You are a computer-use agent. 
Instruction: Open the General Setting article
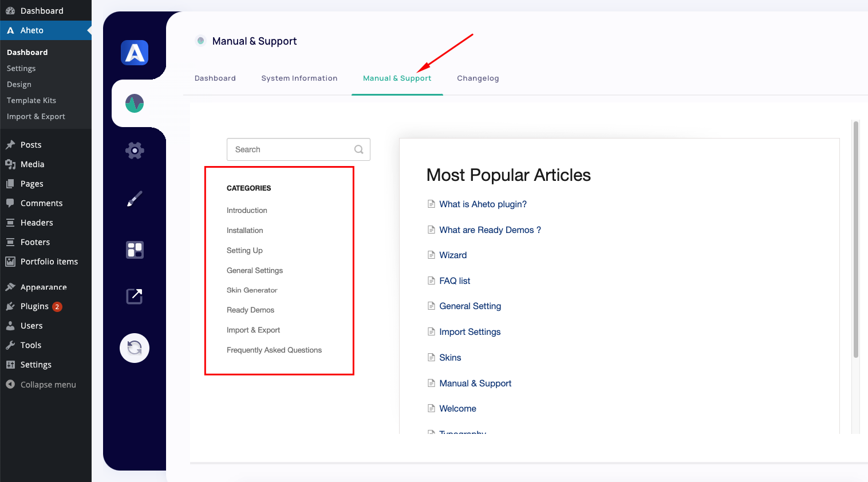click(x=470, y=306)
